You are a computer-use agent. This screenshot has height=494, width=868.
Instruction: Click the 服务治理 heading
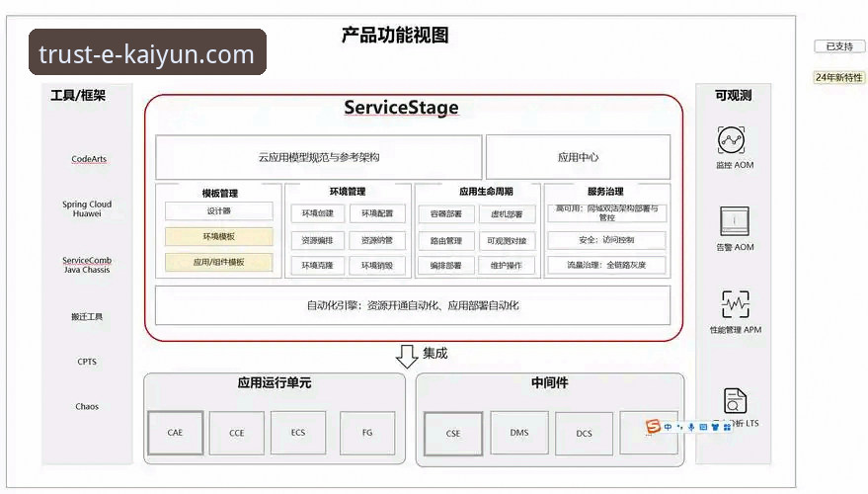pyautogui.click(x=605, y=192)
